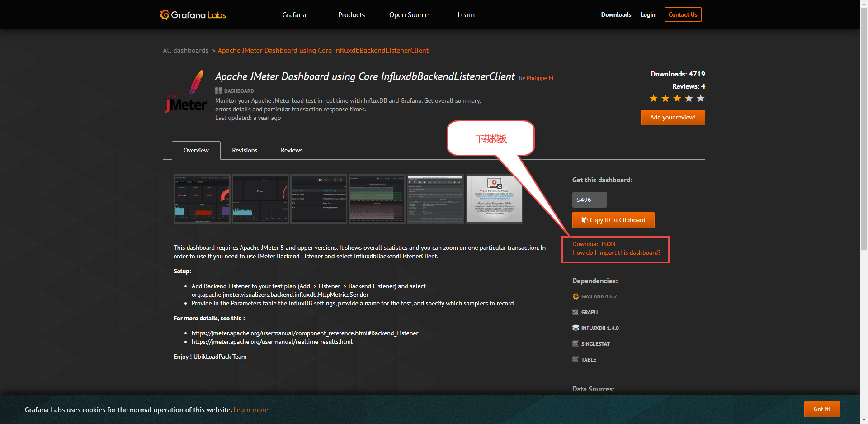Screen dimensions: 868x424
Task: Click the Grafana 4.6.2 dependency icon
Action: [576, 296]
